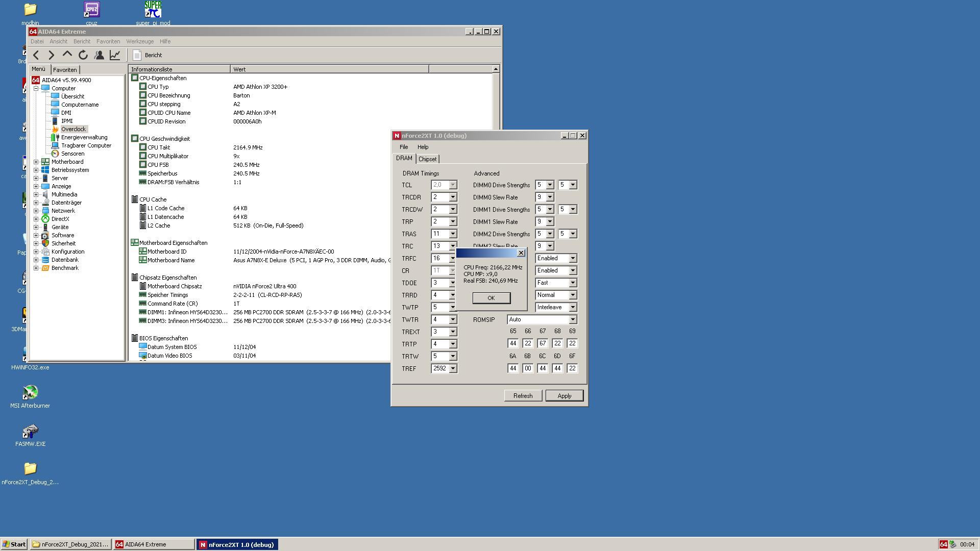980x551 pixels.
Task: Open the ROMSIP Auto dropdown
Action: pyautogui.click(x=573, y=320)
